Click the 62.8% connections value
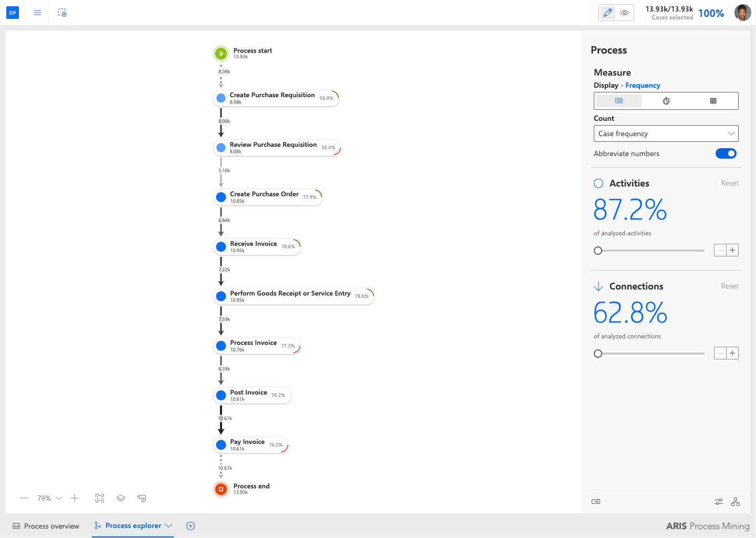Viewport: 756px width, 538px height. (630, 313)
